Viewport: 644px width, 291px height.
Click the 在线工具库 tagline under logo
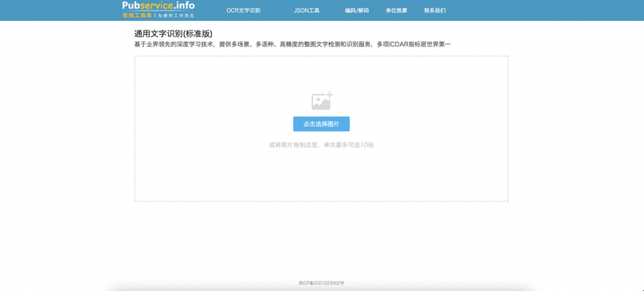[137, 15]
